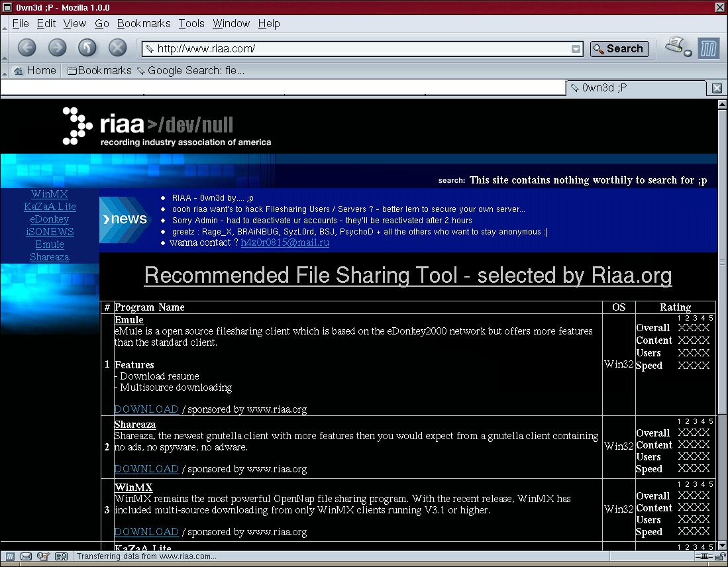The width and height of the screenshot is (728, 567).
Task: Open the Tools menu
Action: click(x=191, y=24)
